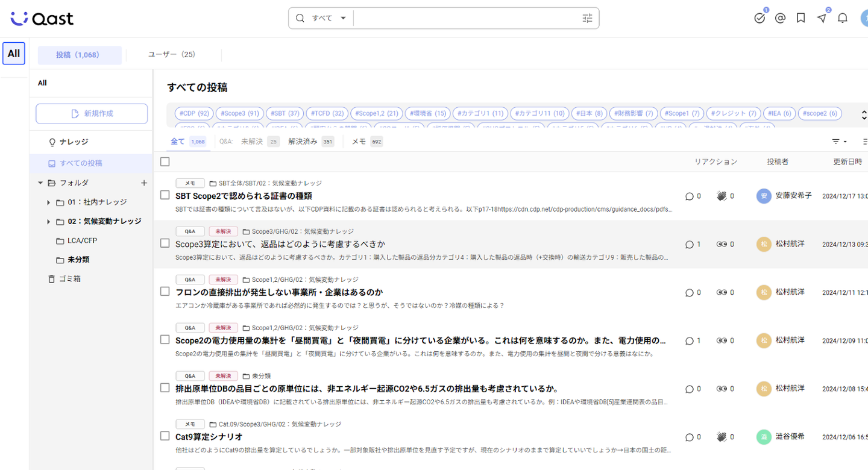Open the ゴミ箱 trash folder
Screen dimensions: 868x470
(x=69, y=279)
